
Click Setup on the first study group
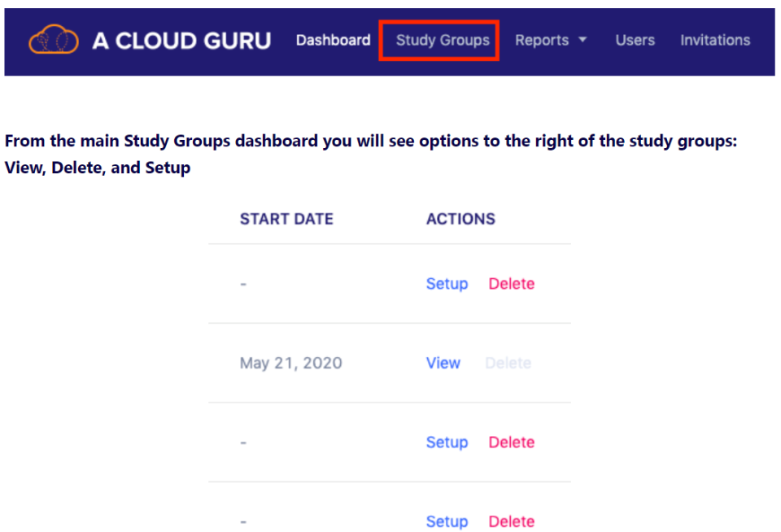447,283
